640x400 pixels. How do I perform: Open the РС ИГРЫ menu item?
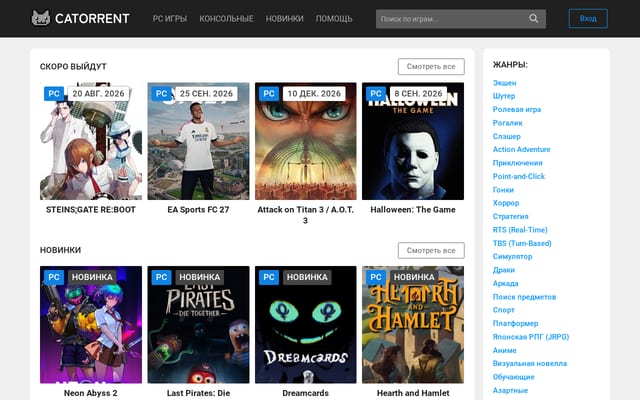[x=170, y=19]
